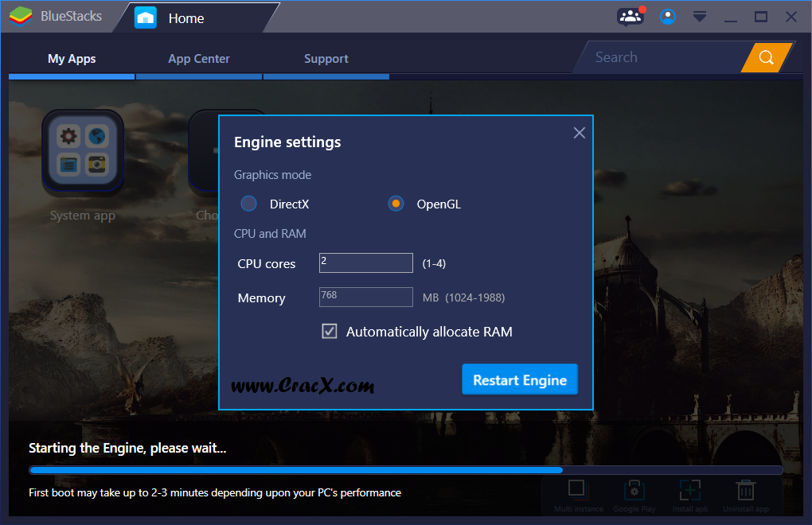The width and height of the screenshot is (812, 525).
Task: Click the Starting the Engine status text
Action: [127, 448]
